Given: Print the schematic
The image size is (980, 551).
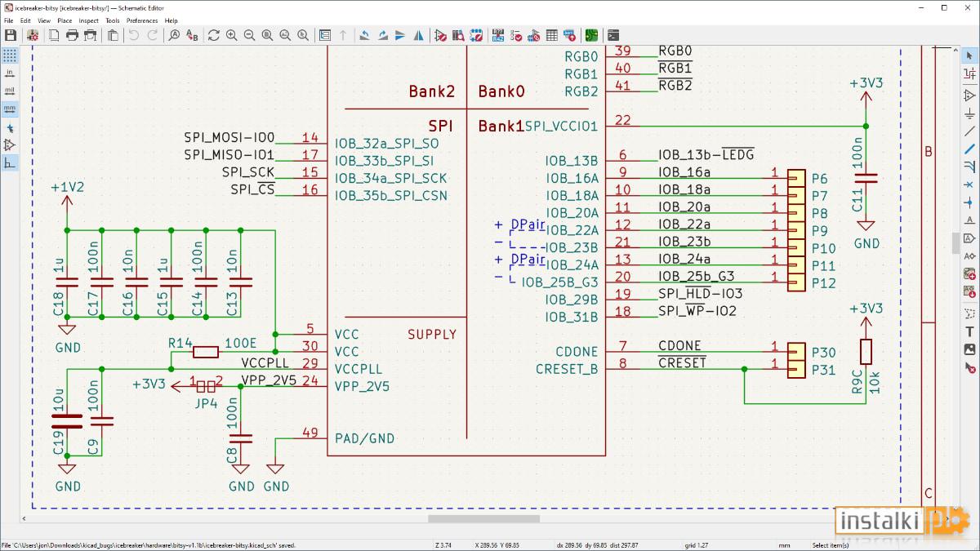Looking at the screenshot, I should click(x=71, y=35).
